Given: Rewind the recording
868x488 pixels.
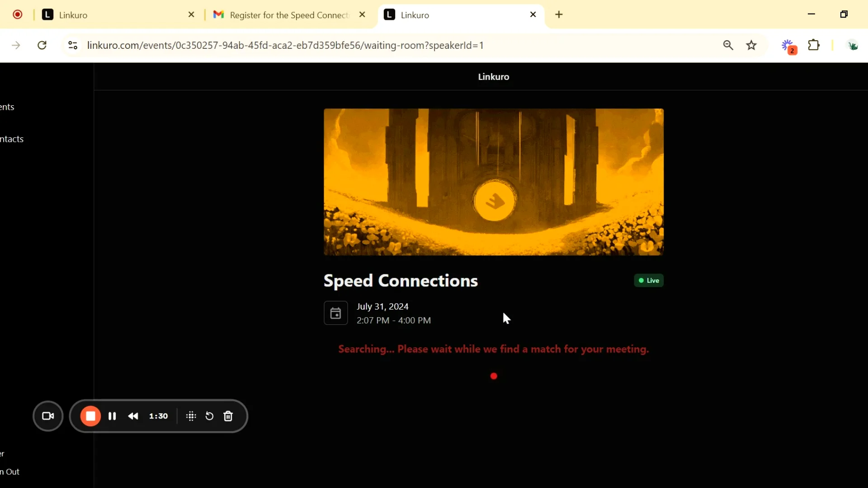Looking at the screenshot, I should click(x=133, y=416).
